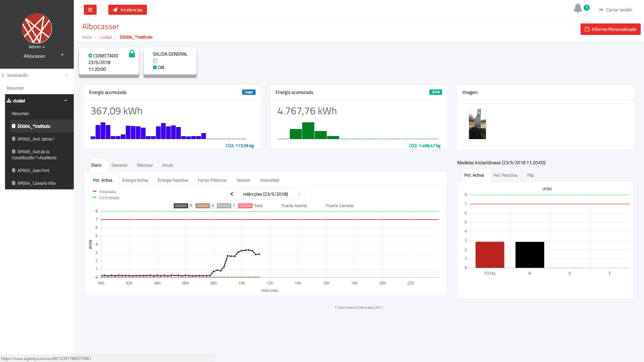Click the notifications bell icon
Screen dimensions: 644x362
[x=578, y=8]
